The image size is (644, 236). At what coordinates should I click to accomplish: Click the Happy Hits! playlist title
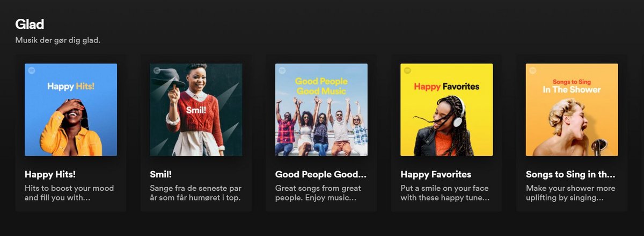pyautogui.click(x=50, y=174)
